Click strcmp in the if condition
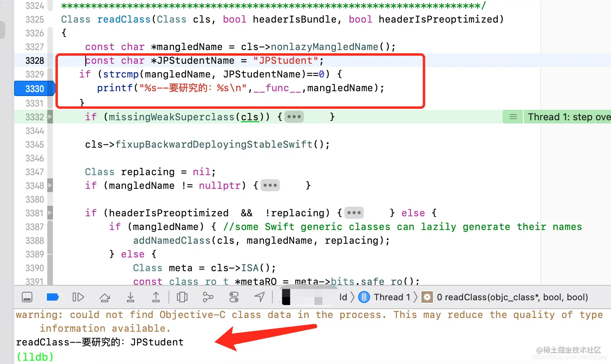Screen dimensions: 611x364 [121, 74]
